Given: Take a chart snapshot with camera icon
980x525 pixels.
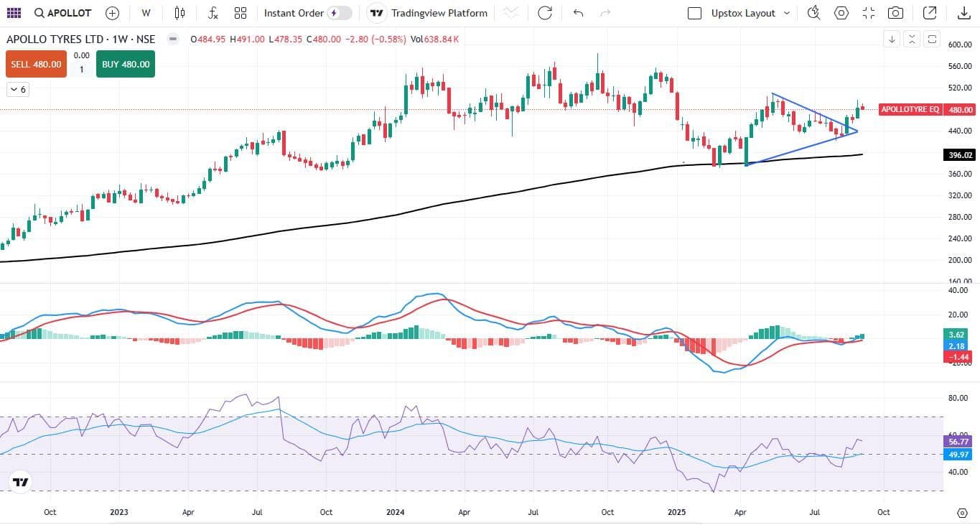Looking at the screenshot, I should (895, 13).
